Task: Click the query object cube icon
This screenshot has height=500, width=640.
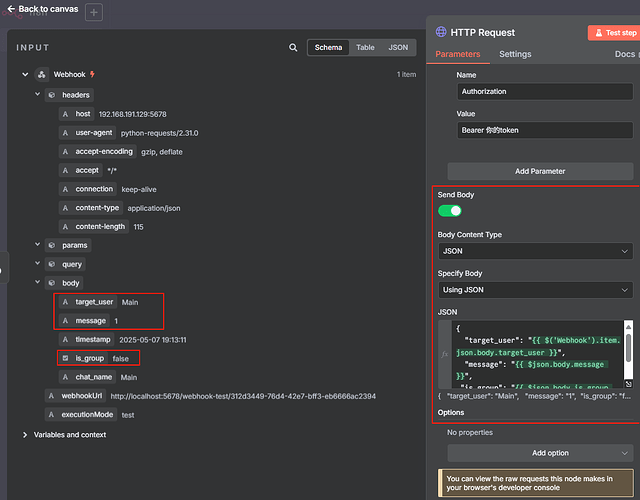Action: coord(52,264)
